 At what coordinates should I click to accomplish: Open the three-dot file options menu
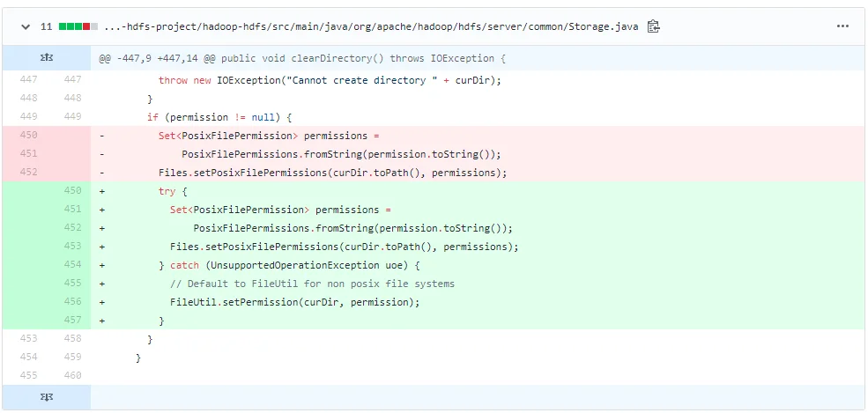(x=842, y=26)
